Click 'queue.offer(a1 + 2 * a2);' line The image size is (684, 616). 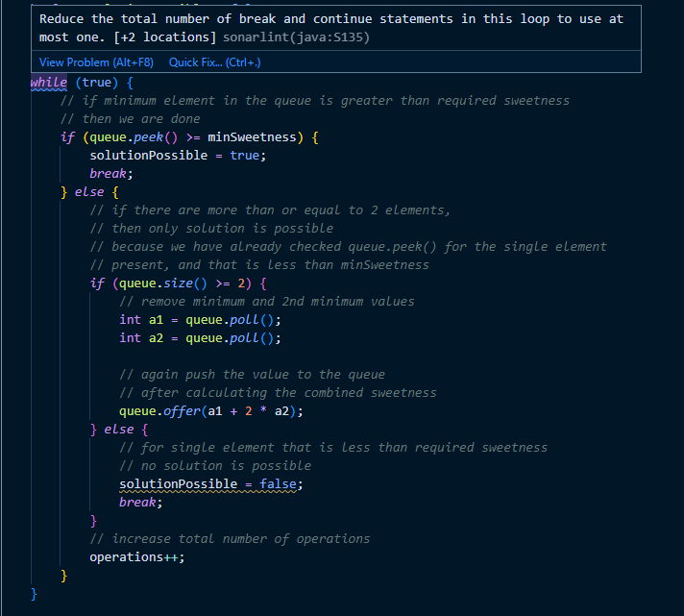pyautogui.click(x=210, y=411)
